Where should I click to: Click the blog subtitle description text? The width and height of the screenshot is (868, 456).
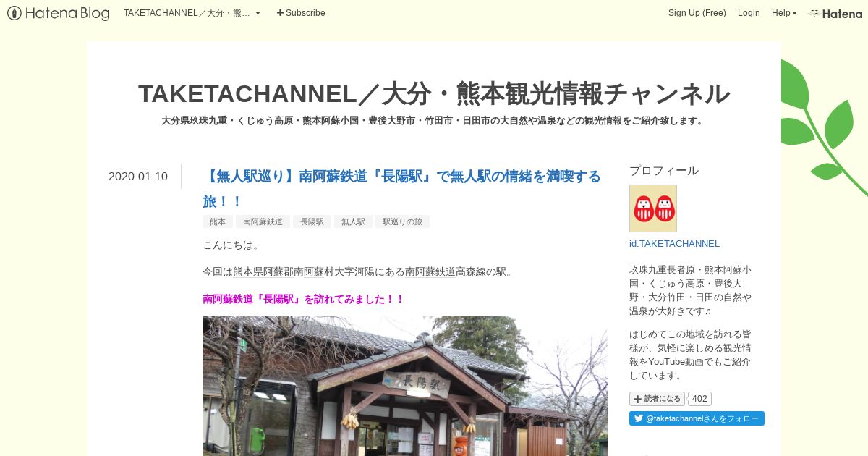click(433, 121)
